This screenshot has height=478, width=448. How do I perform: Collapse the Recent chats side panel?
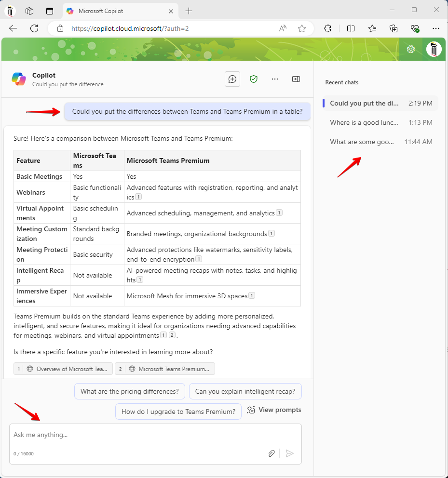[296, 79]
